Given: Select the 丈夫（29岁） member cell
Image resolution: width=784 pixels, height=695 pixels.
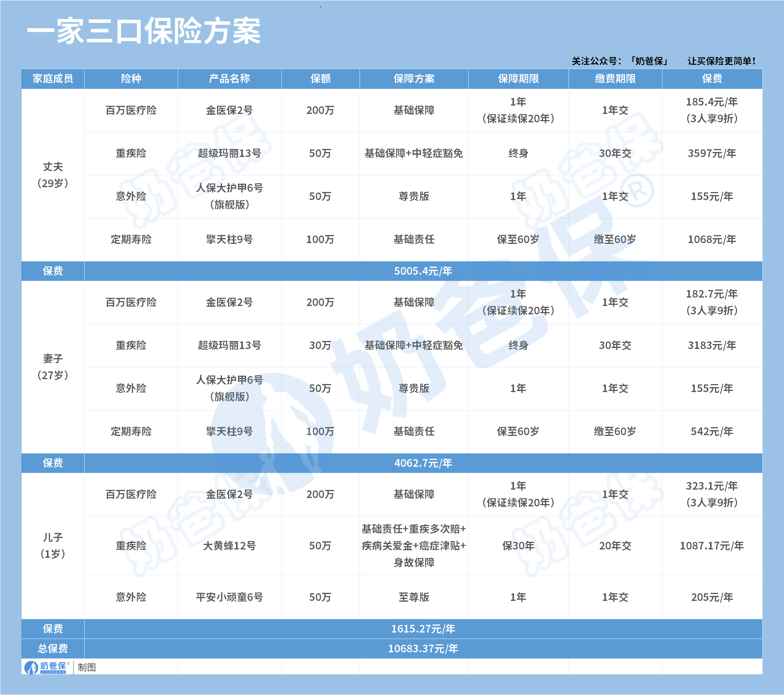Looking at the screenshot, I should [53, 175].
